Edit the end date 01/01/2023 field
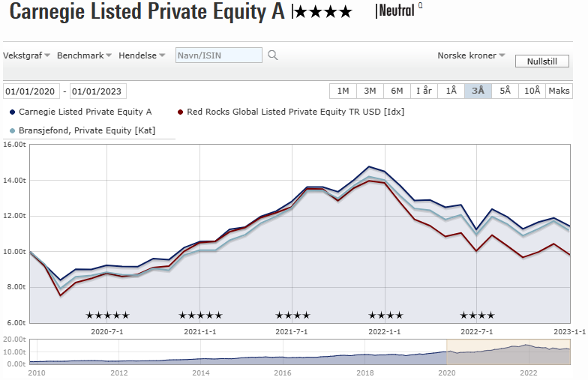Image resolution: width=588 pixels, height=380 pixels. click(97, 91)
